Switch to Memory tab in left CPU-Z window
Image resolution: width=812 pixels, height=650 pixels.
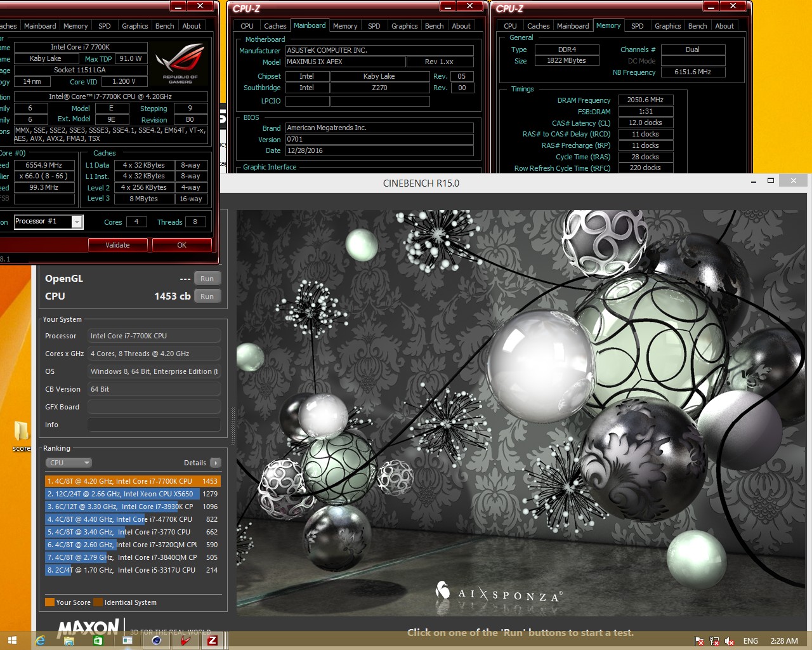coord(75,26)
